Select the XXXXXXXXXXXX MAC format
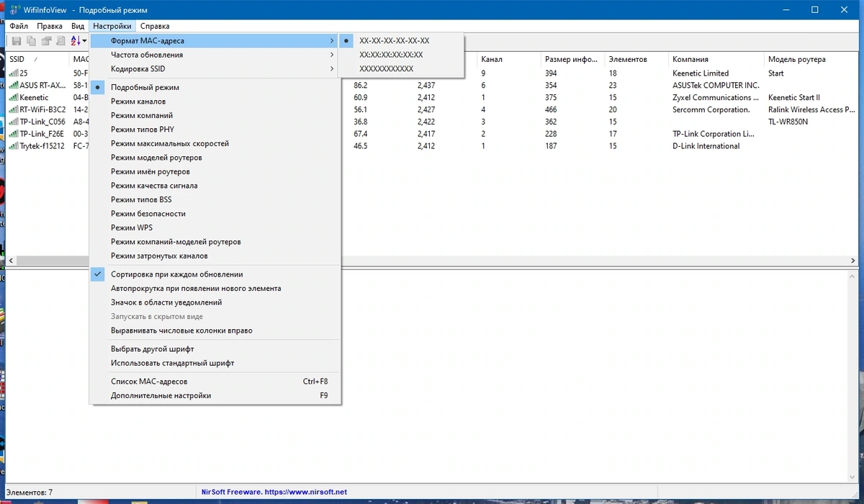The image size is (864, 504). pyautogui.click(x=402, y=69)
